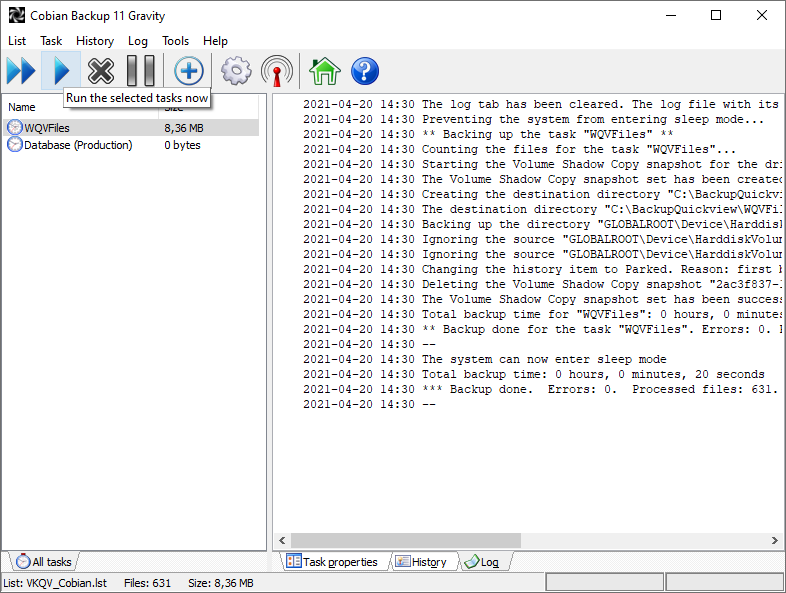Open the Tools menu
Viewport: 786px width, 593px height.
tap(175, 41)
